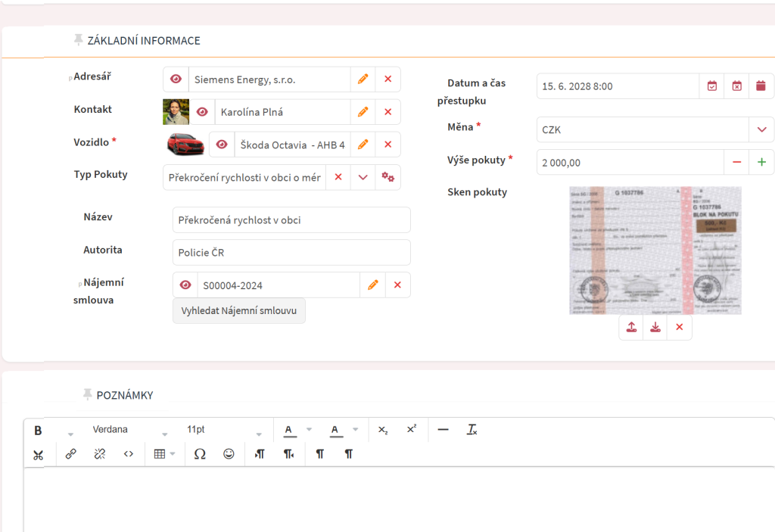This screenshot has width=775, height=532.
Task: Increase Výše pokuty with plus button
Action: coord(761,162)
